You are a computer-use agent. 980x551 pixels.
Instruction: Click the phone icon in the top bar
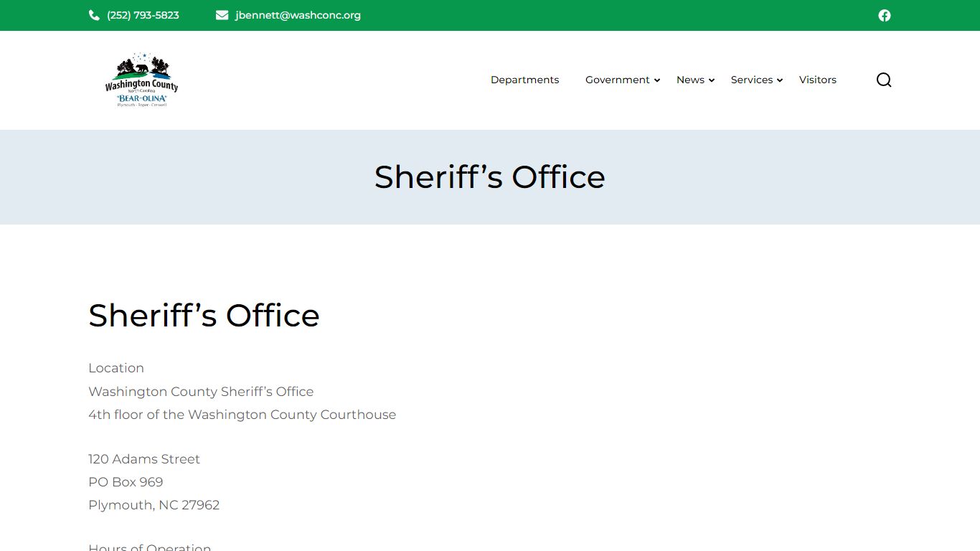tap(94, 15)
